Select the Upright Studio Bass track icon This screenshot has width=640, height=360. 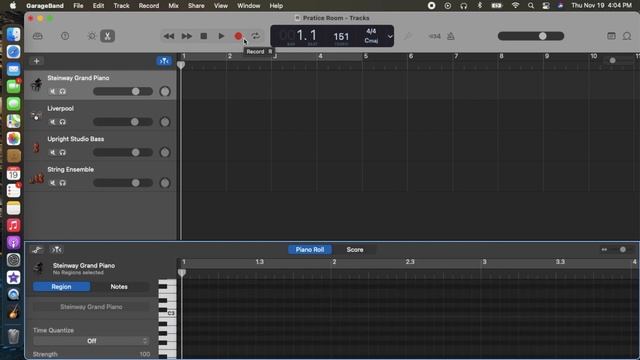click(x=37, y=147)
